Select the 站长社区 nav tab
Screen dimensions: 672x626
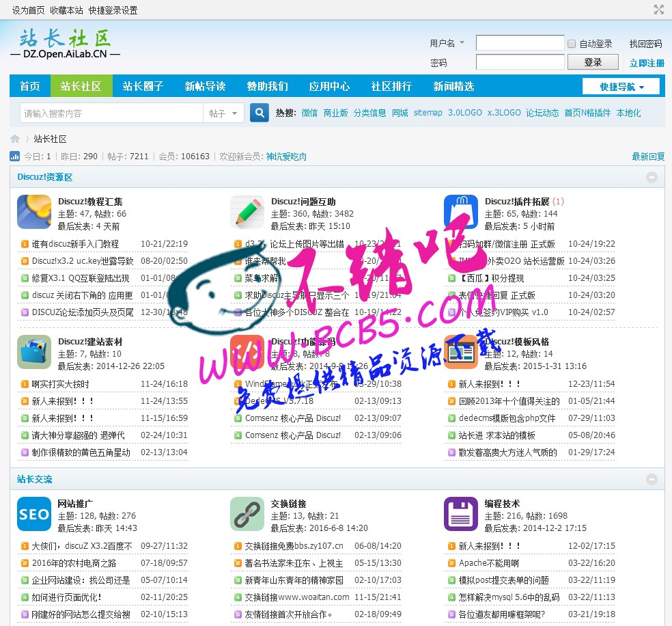pyautogui.click(x=81, y=86)
